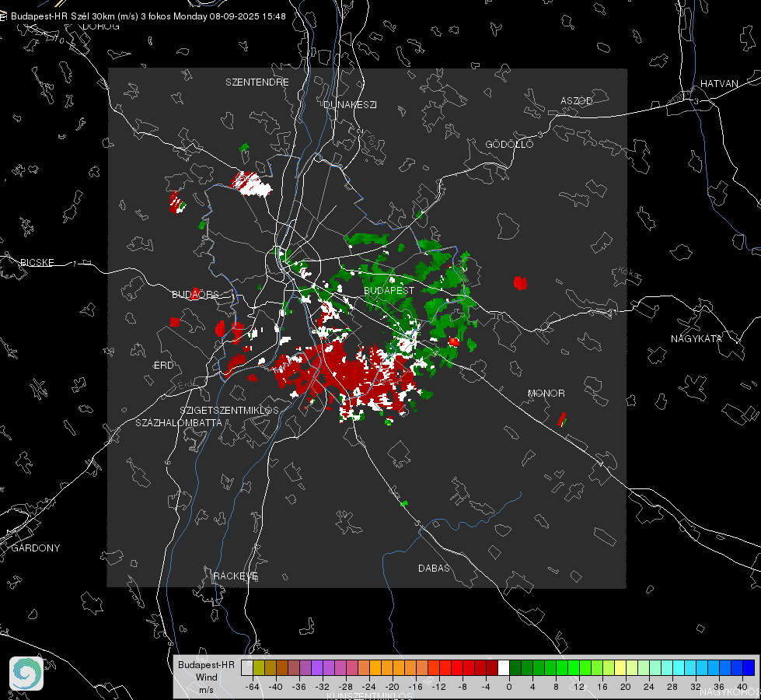Pick the rightmost dark blue legend swatch
This screenshot has height=700, width=761.
[749, 667]
